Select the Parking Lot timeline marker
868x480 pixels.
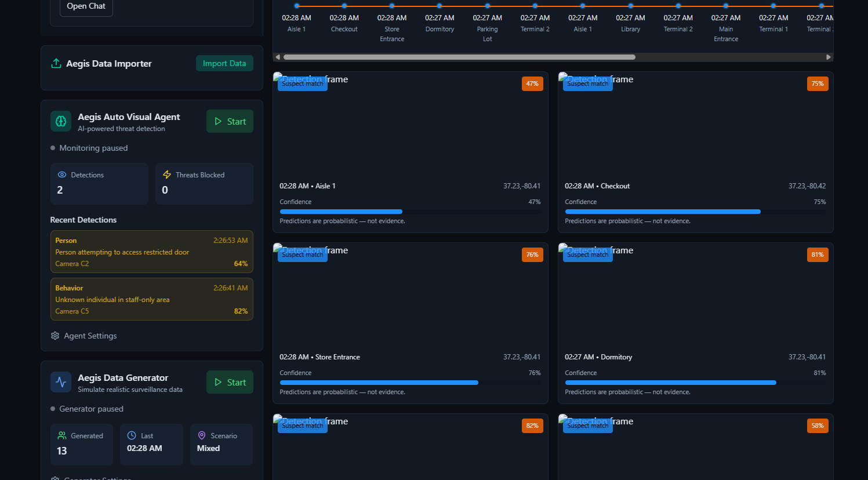coord(488,6)
